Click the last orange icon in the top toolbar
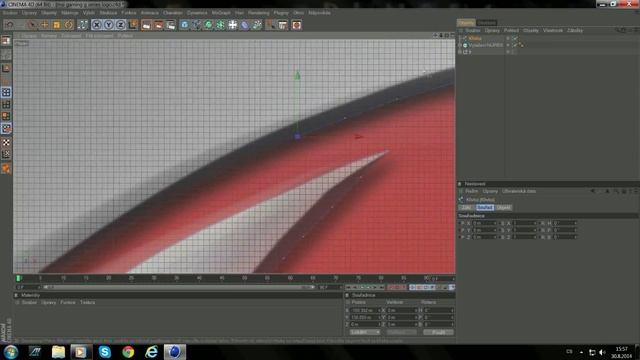Image resolution: width=640 pixels, height=360 pixels. 297,25
